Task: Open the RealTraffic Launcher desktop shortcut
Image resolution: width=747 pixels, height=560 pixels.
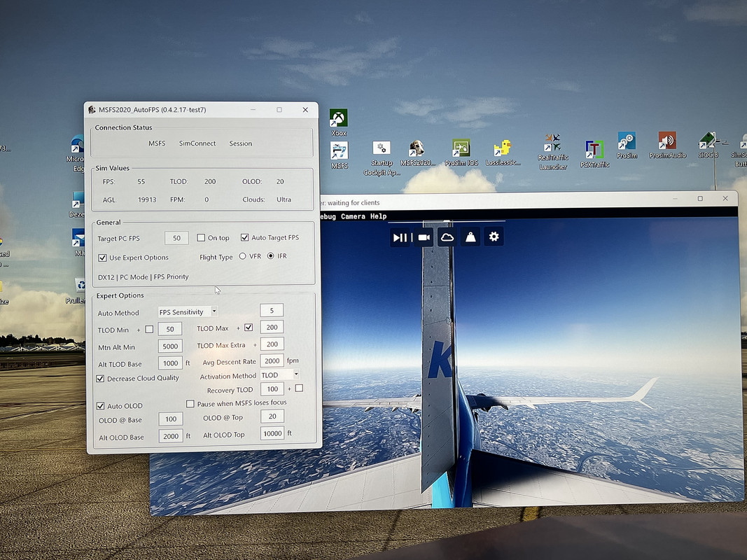Action: (552, 152)
